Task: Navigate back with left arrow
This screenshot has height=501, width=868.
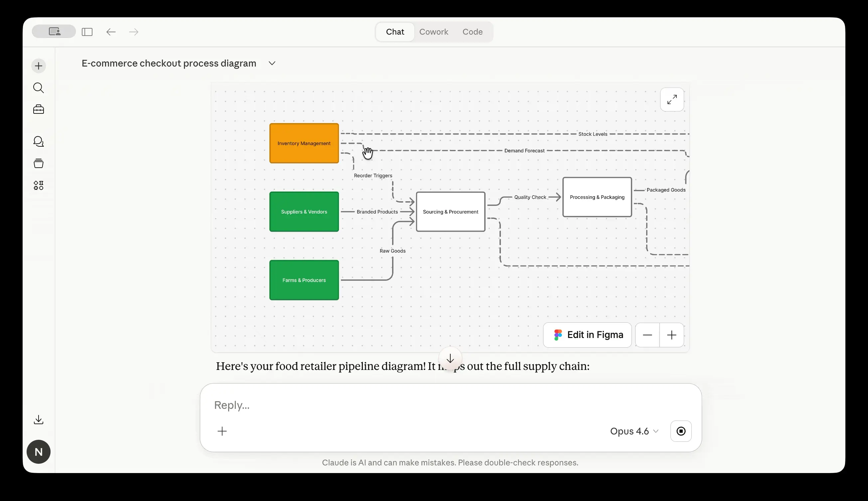Action: 111,32
